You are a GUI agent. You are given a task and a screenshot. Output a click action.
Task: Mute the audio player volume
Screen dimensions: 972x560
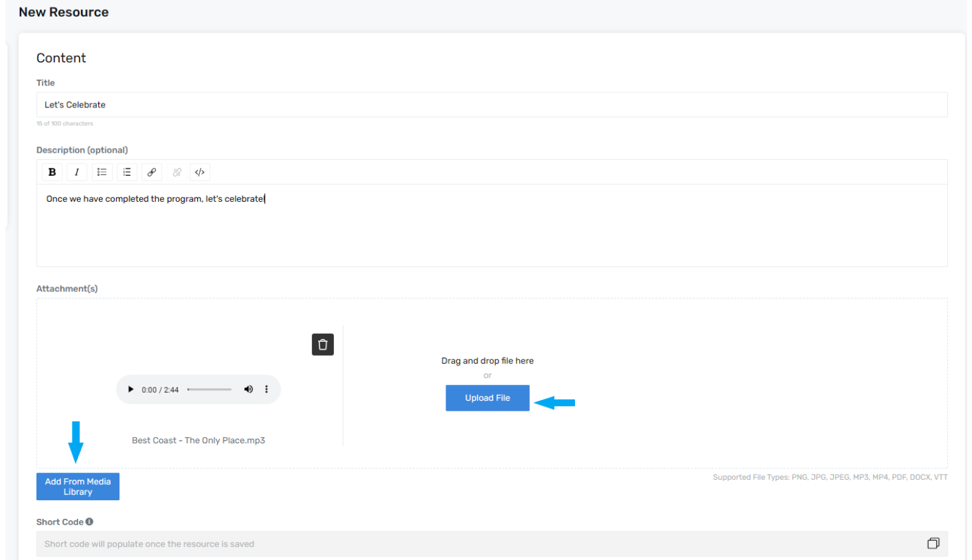248,389
